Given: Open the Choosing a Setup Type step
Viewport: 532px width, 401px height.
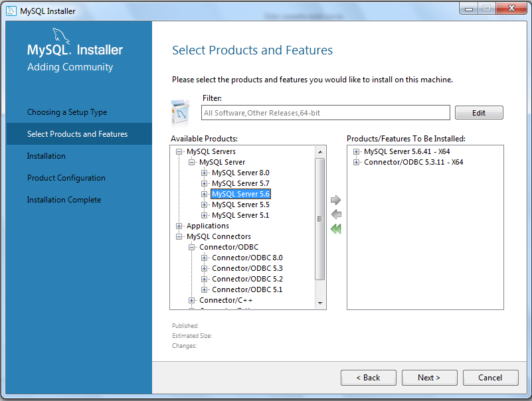Looking at the screenshot, I should pos(67,112).
